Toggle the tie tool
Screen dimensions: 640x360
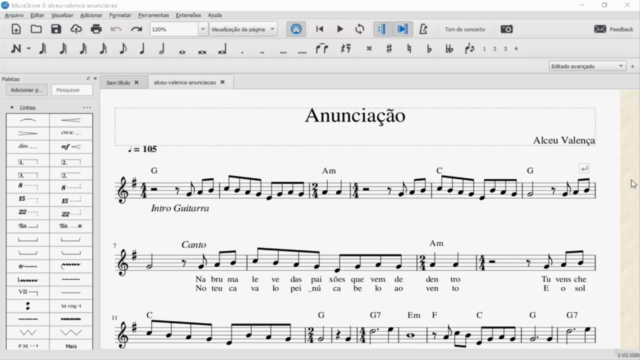pyautogui.click(x=322, y=49)
